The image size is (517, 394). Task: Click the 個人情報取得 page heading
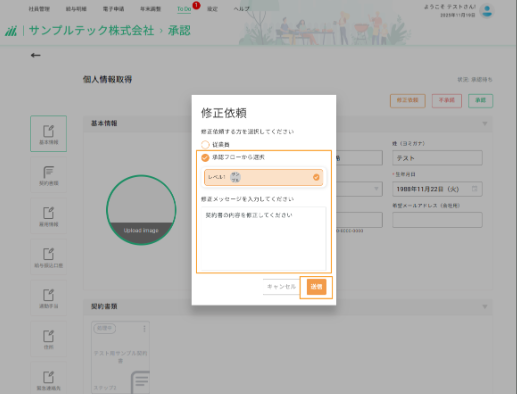(107, 79)
